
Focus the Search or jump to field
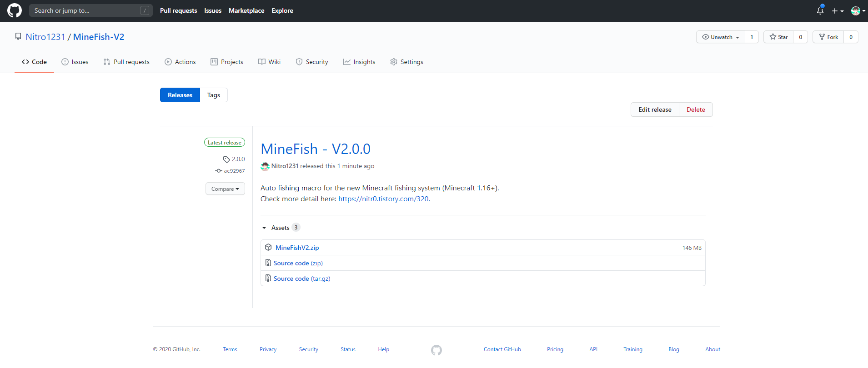click(x=91, y=10)
